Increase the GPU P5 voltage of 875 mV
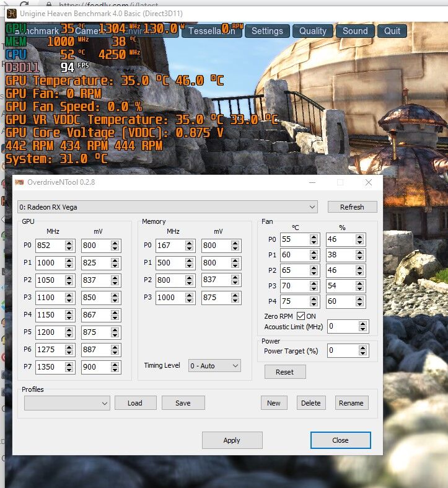This screenshot has height=488, width=448. click(115, 330)
